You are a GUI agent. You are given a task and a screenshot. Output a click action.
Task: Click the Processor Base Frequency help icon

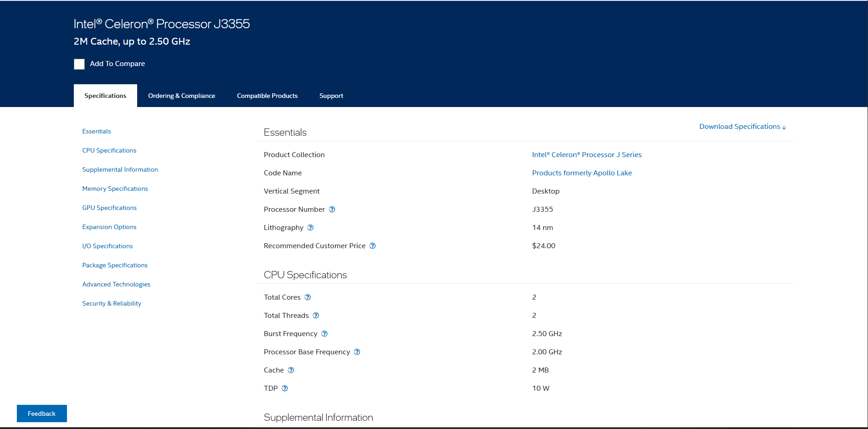(x=357, y=352)
